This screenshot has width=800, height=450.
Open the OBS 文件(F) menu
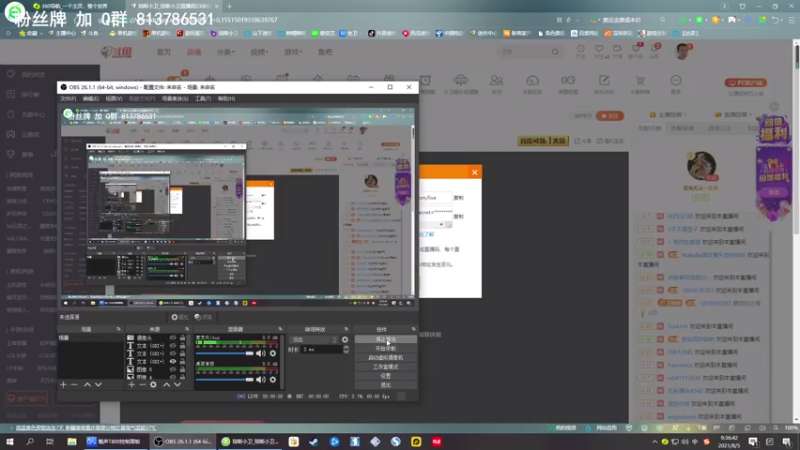point(68,98)
